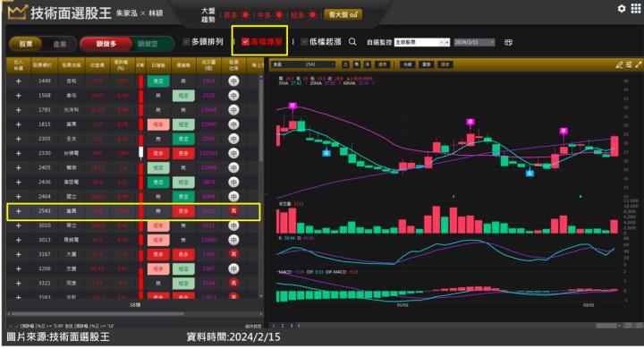Switch toggle to 股票
Viewport: 644px width, 349px height.
[25, 44]
